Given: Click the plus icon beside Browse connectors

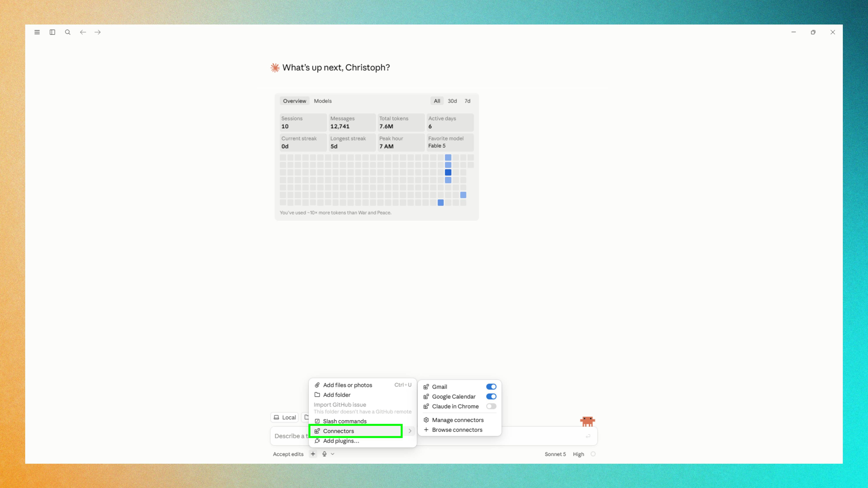Looking at the screenshot, I should tap(426, 430).
